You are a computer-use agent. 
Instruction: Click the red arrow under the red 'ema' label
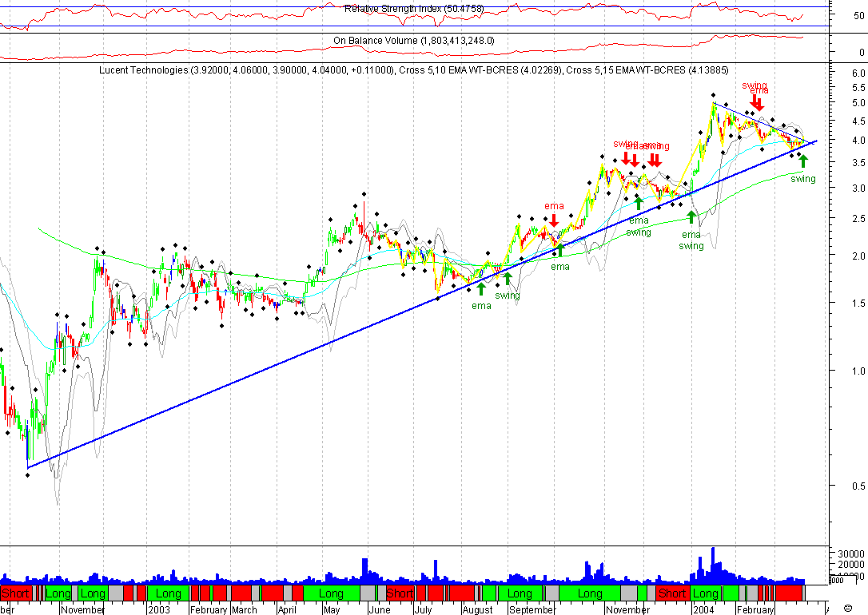pos(554,220)
